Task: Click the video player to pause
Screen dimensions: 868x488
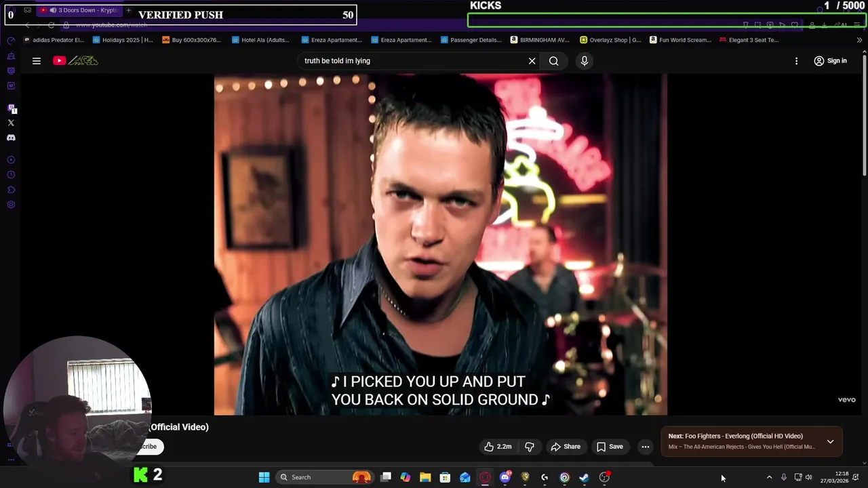Action: pyautogui.click(x=441, y=244)
